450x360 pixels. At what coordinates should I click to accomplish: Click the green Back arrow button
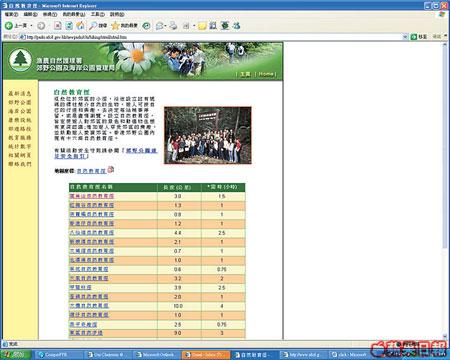point(9,26)
